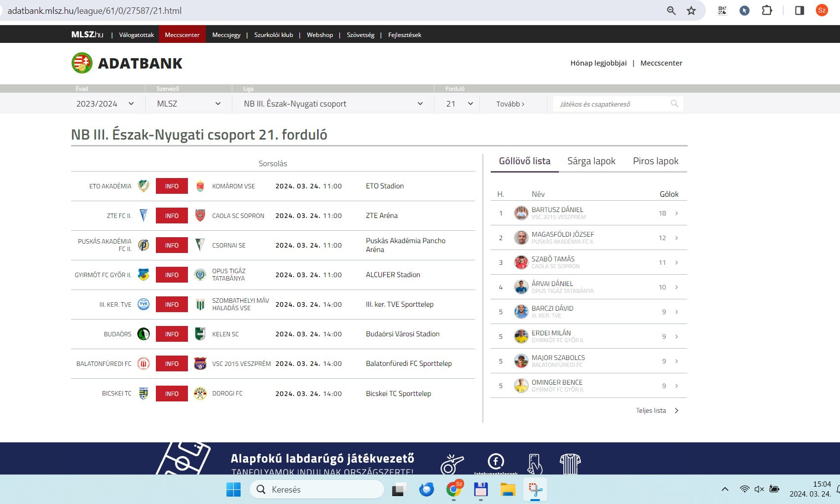Go to next round with Tovább
The image size is (840, 504).
(510, 104)
